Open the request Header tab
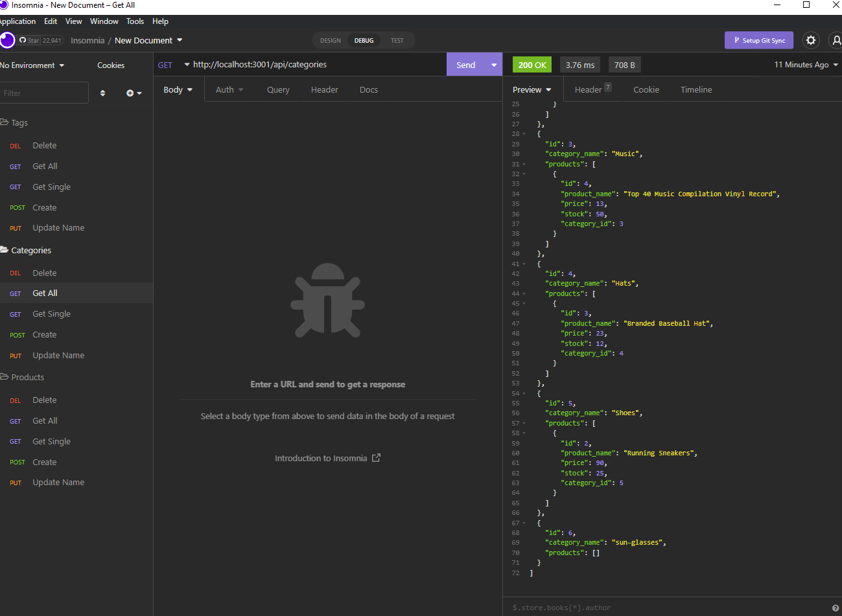842x616 pixels. tap(324, 90)
